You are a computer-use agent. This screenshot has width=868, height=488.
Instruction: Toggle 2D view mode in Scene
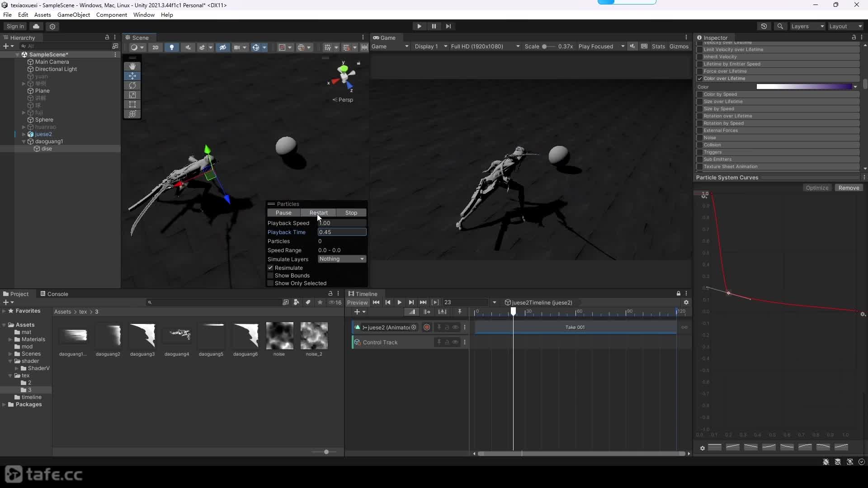(x=155, y=47)
